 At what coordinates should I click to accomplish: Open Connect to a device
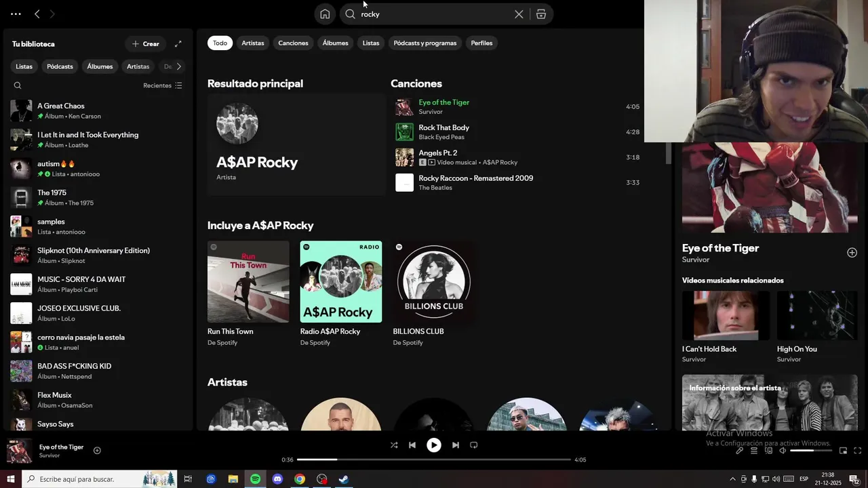click(768, 451)
